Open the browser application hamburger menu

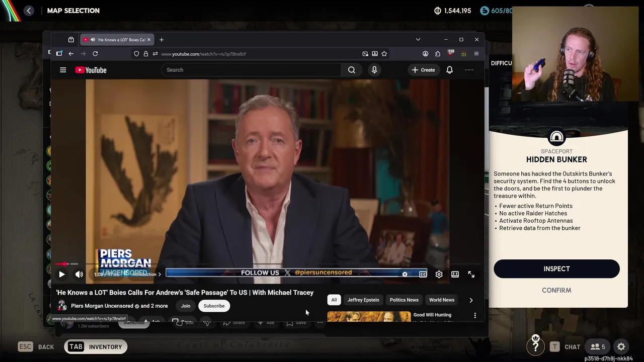tap(476, 54)
